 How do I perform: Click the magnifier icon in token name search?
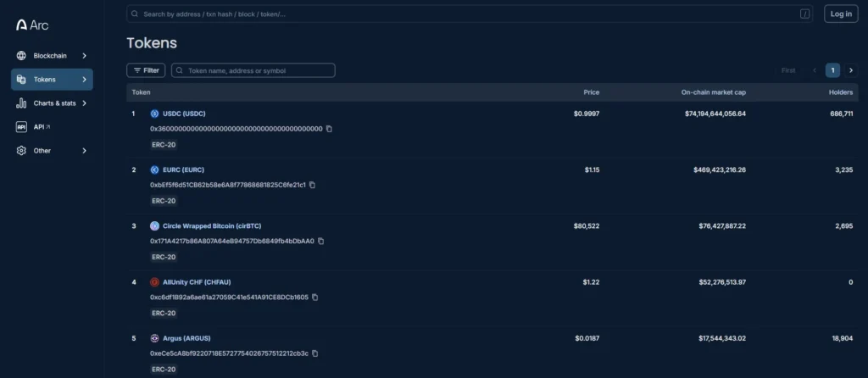(x=180, y=70)
